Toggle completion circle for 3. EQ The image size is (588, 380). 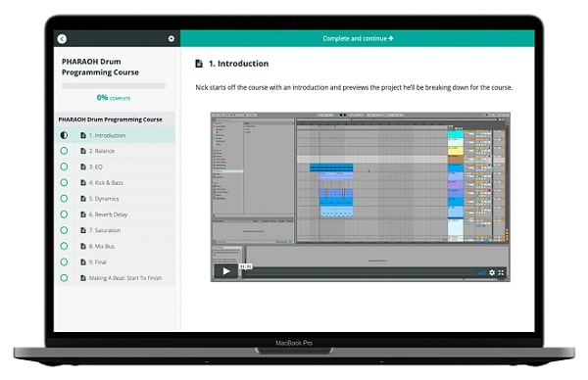click(64, 166)
